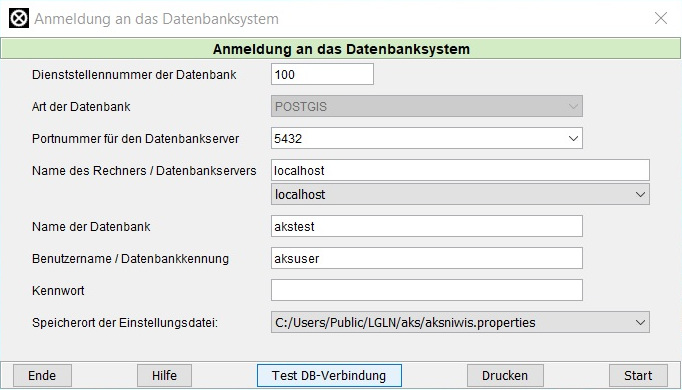Click the Benutzername / Datenbankkennung label

pyautogui.click(x=130, y=259)
